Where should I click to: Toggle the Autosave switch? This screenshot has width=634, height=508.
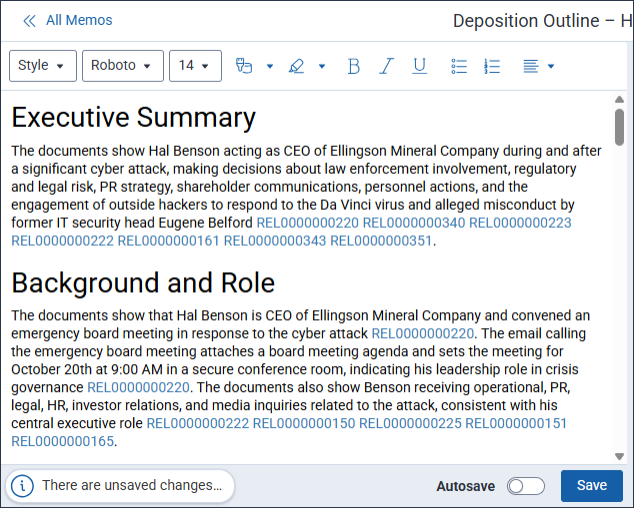pos(526,486)
